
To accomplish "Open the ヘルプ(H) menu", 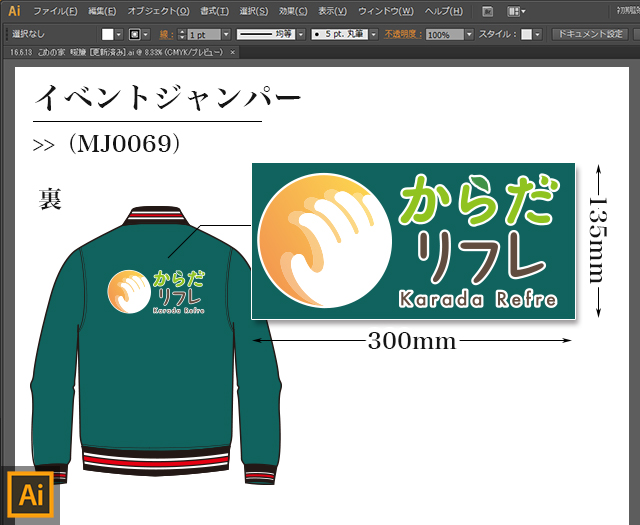I will click(x=444, y=11).
